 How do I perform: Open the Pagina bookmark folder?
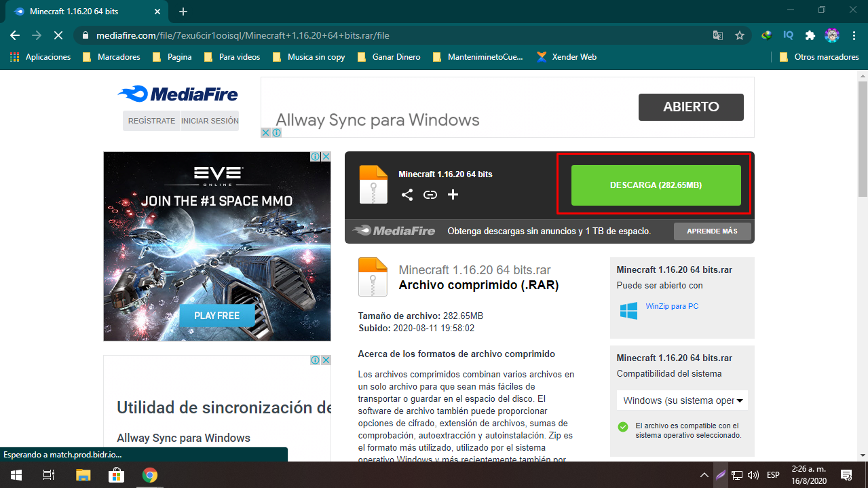(172, 57)
